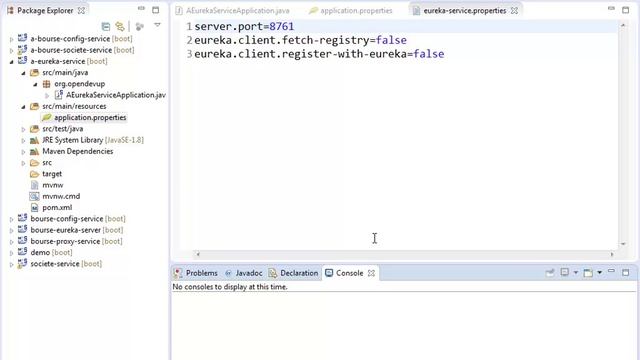This screenshot has height=360, width=640.
Task: Click pom.xml Maven file icon
Action: click(x=35, y=208)
